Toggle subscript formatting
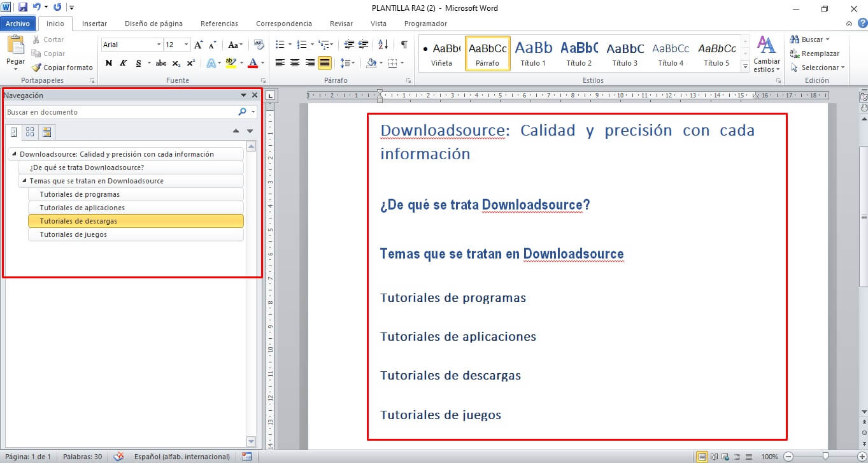This screenshot has width=868, height=463. [176, 63]
